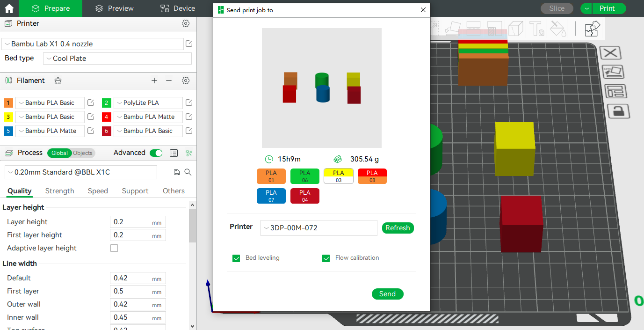The width and height of the screenshot is (644, 330).
Task: Click the assembly view puzzle icon
Action: [x=592, y=29]
